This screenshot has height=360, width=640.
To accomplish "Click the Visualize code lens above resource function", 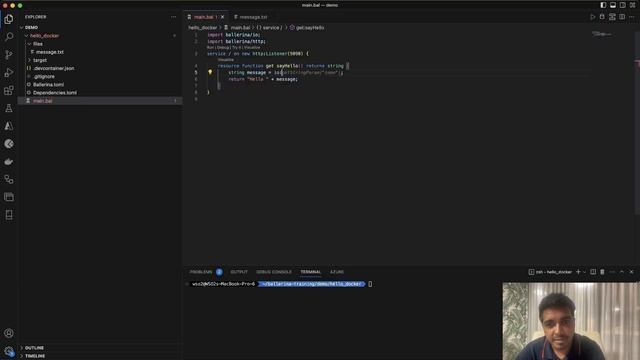I will point(226,60).
